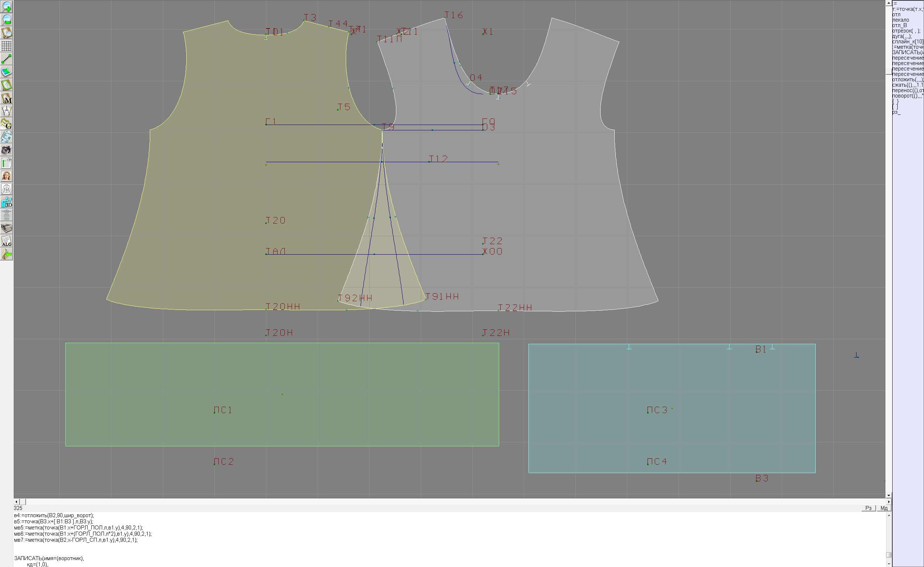Choose 'лекало' entry in command list

(901, 20)
